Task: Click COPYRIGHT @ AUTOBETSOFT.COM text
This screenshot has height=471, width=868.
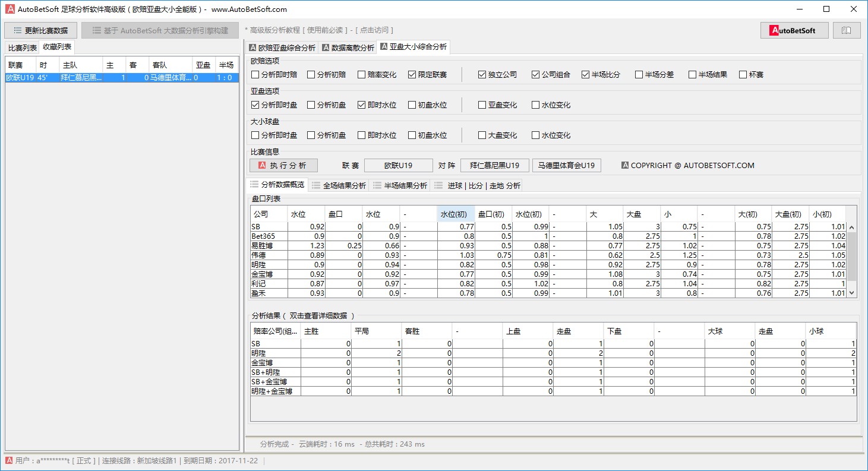Action: [x=693, y=166]
